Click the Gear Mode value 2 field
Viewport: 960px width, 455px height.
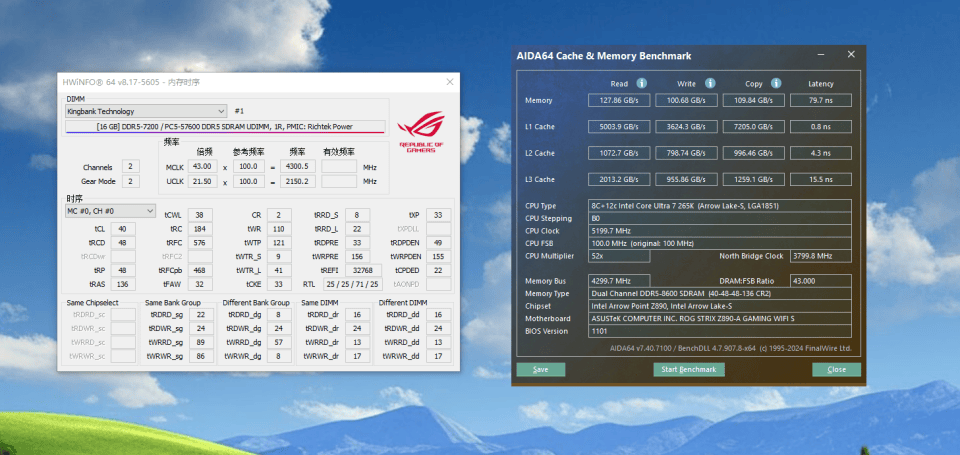click(x=130, y=181)
